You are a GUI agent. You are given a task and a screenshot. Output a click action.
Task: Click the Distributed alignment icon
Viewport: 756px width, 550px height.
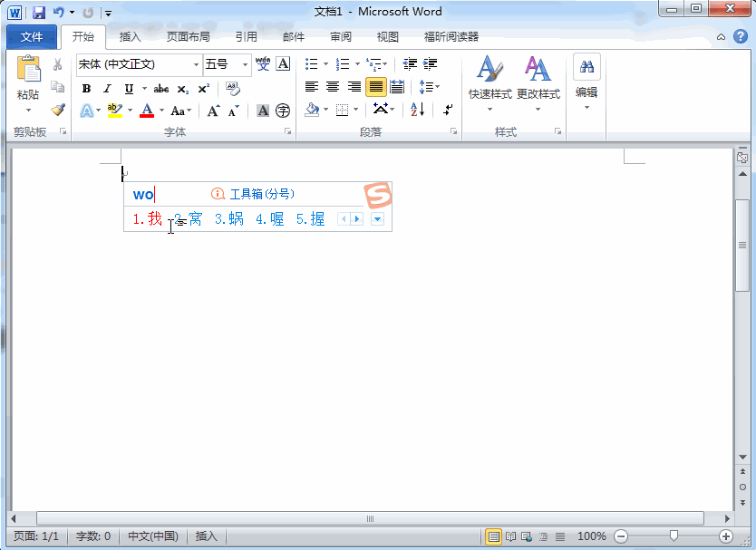click(x=397, y=87)
